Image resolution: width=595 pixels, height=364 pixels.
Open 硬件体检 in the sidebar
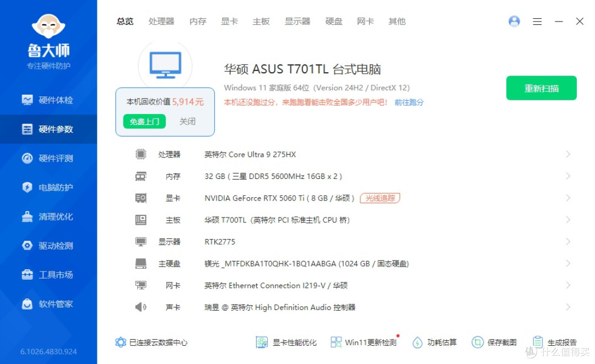pyautogui.click(x=48, y=100)
